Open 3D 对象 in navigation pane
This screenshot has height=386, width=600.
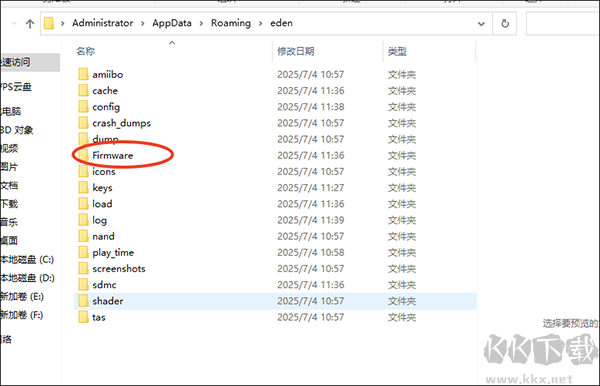(17, 130)
